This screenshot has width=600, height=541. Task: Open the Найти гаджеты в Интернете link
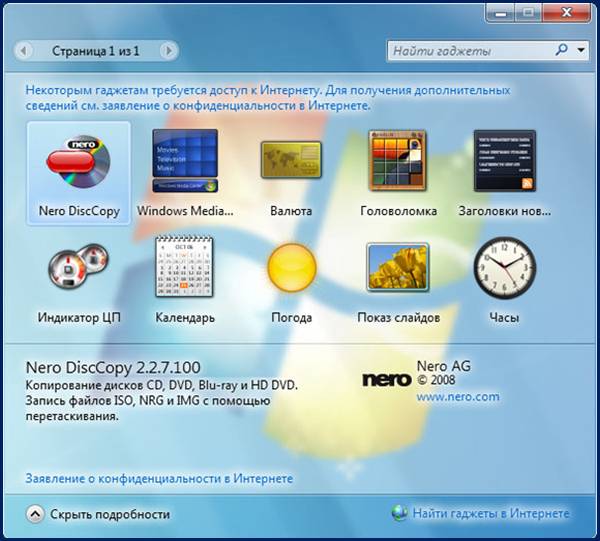pyautogui.click(x=491, y=513)
